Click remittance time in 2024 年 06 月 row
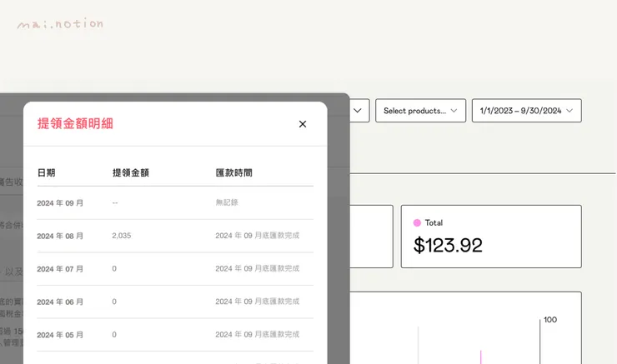 (x=258, y=302)
